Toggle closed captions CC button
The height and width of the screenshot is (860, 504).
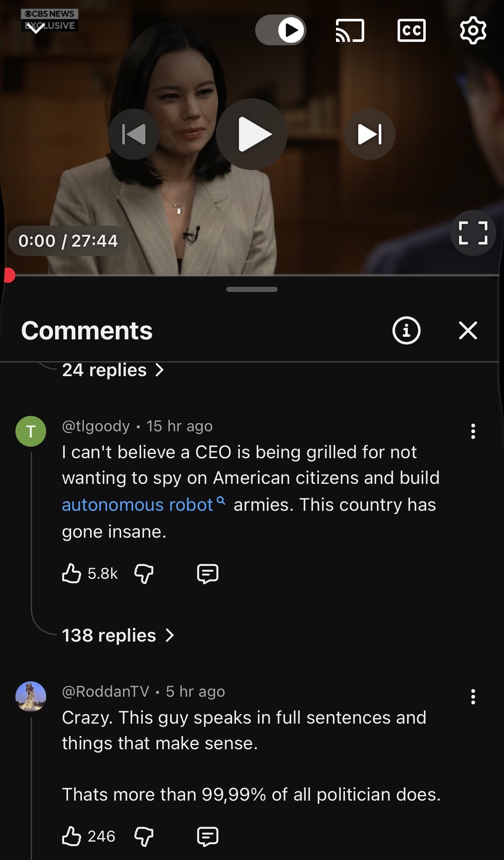[411, 30]
